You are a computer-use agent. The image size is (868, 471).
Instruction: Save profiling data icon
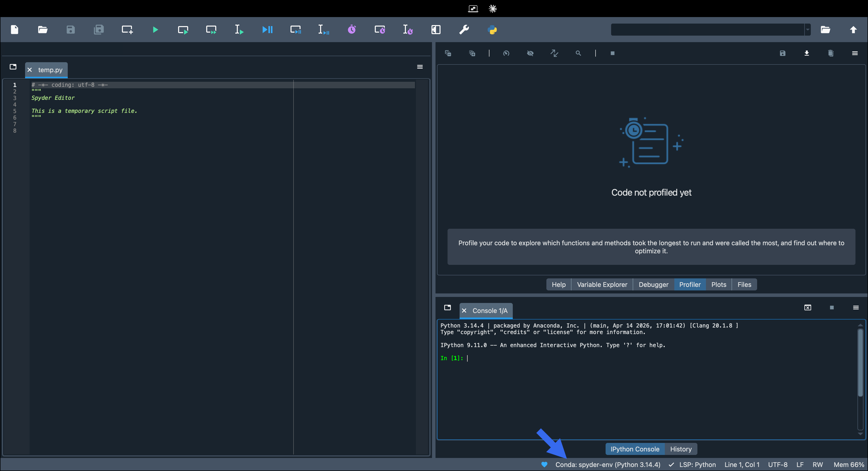coord(782,53)
